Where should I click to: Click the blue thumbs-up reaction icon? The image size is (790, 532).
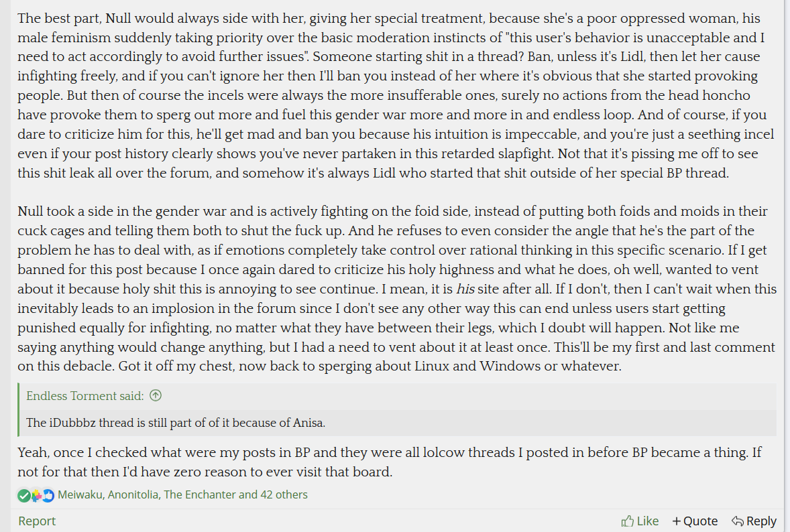[x=48, y=496]
